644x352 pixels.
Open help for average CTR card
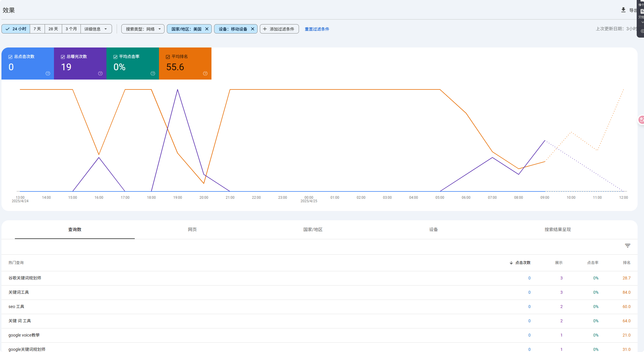(x=153, y=73)
